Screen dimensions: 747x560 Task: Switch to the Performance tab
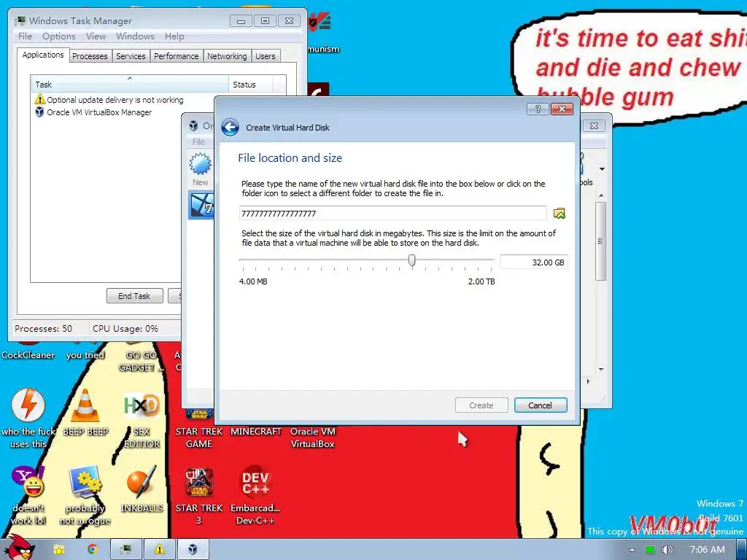point(177,56)
